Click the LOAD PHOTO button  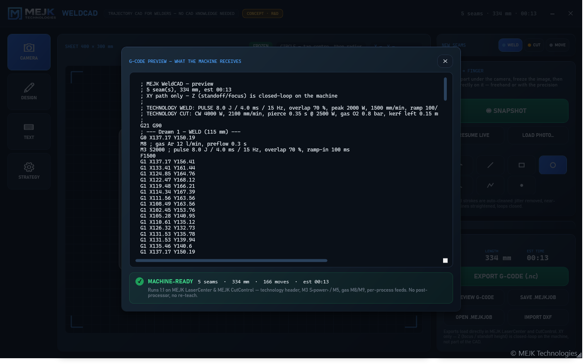click(x=538, y=135)
